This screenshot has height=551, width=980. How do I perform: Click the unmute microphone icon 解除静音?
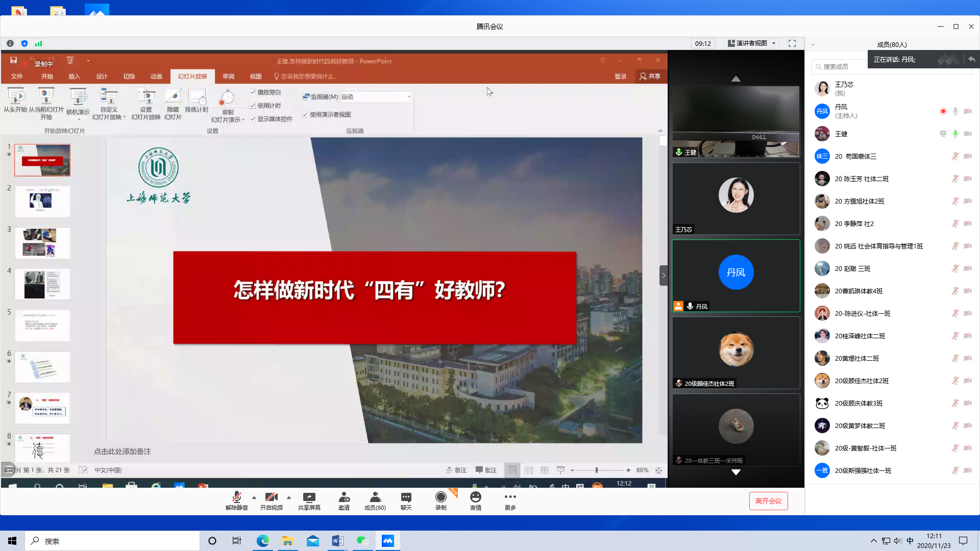click(x=236, y=497)
